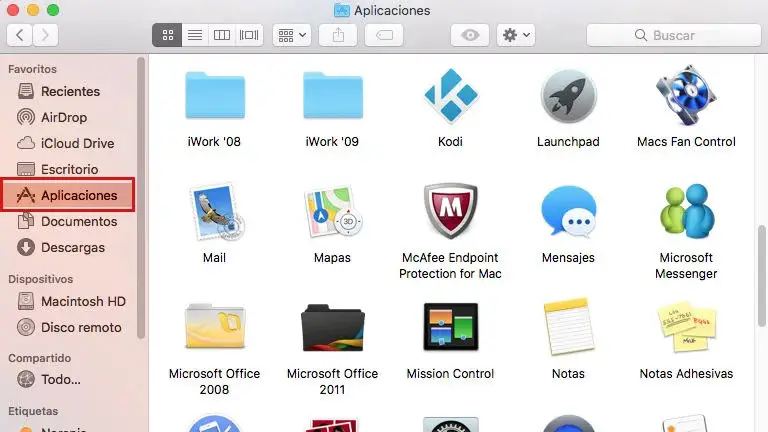Open the Microsoft Office 2011 folder
Viewport: 768px width, 432px height.
(x=333, y=327)
